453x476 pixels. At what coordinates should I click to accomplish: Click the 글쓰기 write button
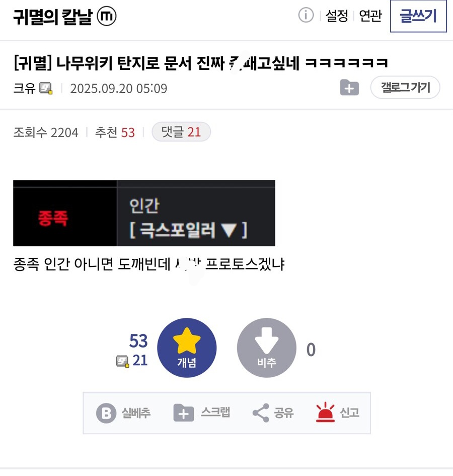point(418,16)
